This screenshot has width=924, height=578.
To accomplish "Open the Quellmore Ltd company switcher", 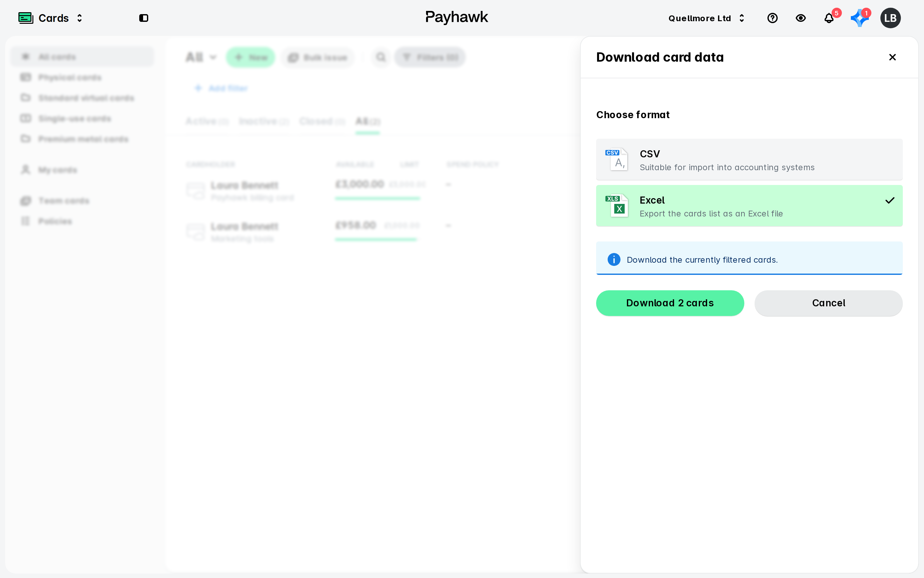I will tap(707, 18).
